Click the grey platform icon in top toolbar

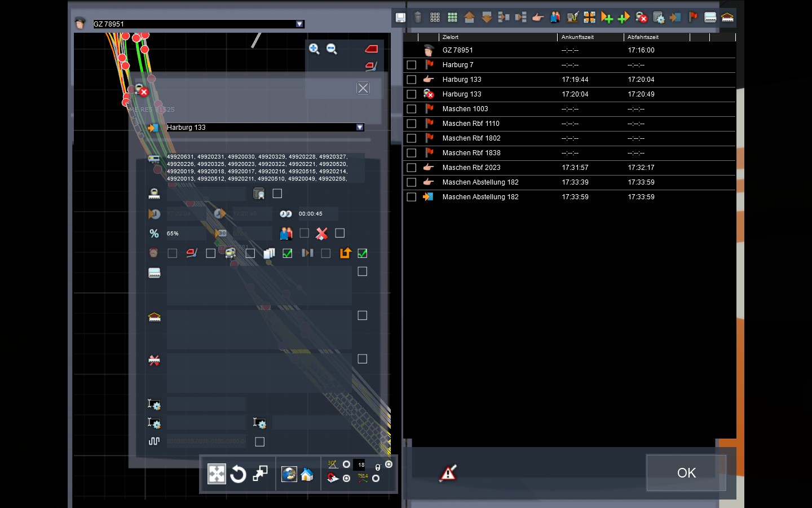pyautogui.click(x=710, y=17)
